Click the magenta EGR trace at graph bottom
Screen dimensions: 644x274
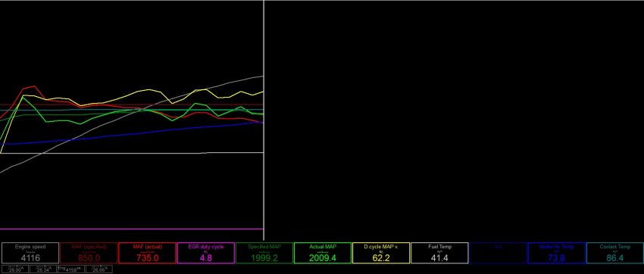pos(131,229)
